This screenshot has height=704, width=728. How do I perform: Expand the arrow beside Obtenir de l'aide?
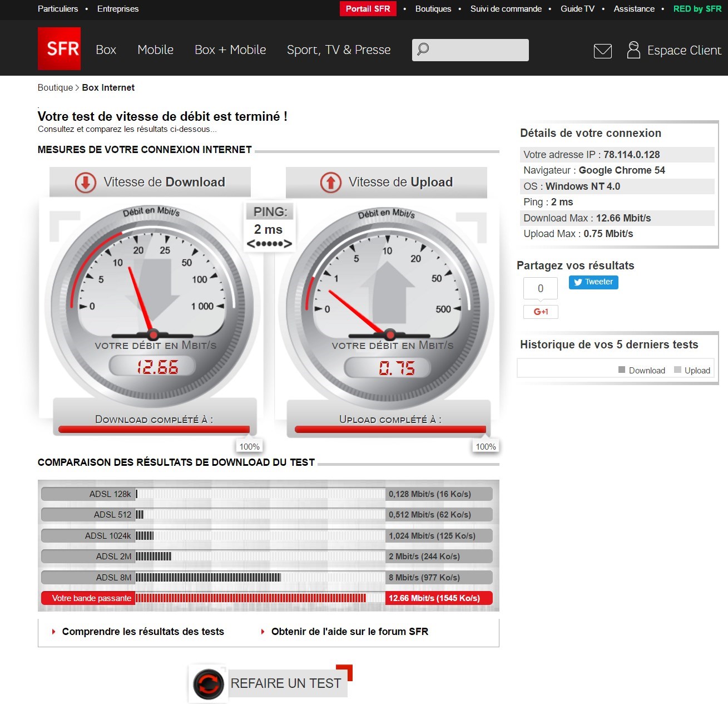(x=262, y=632)
